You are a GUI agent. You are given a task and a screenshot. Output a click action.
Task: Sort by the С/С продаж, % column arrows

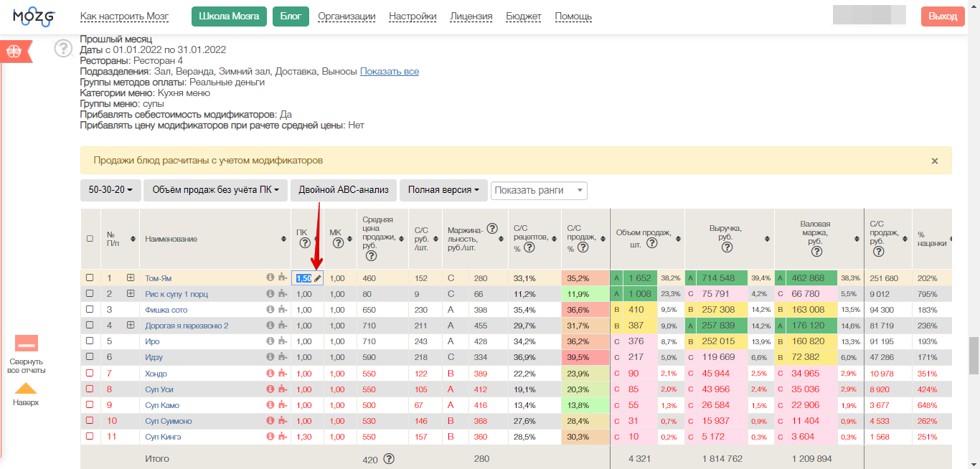(602, 239)
